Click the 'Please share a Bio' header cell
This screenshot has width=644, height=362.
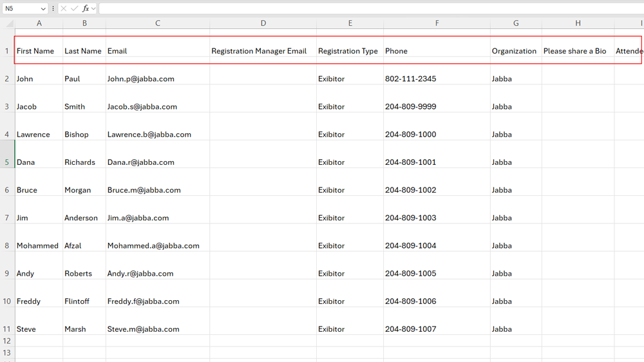point(575,51)
